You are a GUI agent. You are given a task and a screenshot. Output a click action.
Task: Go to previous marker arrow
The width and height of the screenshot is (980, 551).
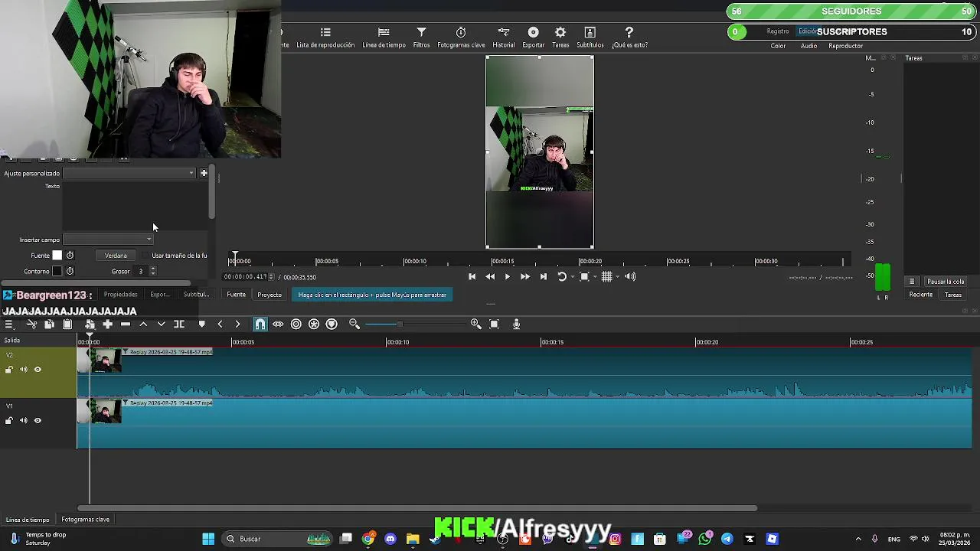(x=220, y=324)
